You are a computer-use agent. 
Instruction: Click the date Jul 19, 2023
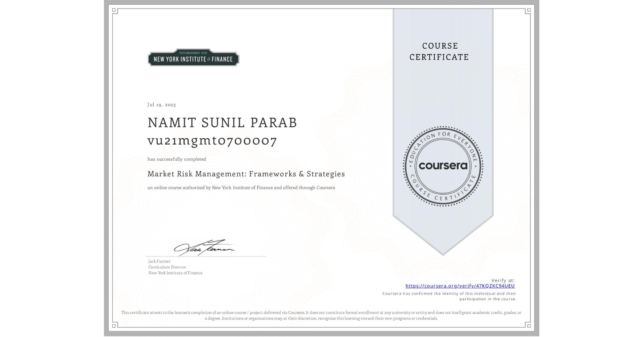[161, 105]
